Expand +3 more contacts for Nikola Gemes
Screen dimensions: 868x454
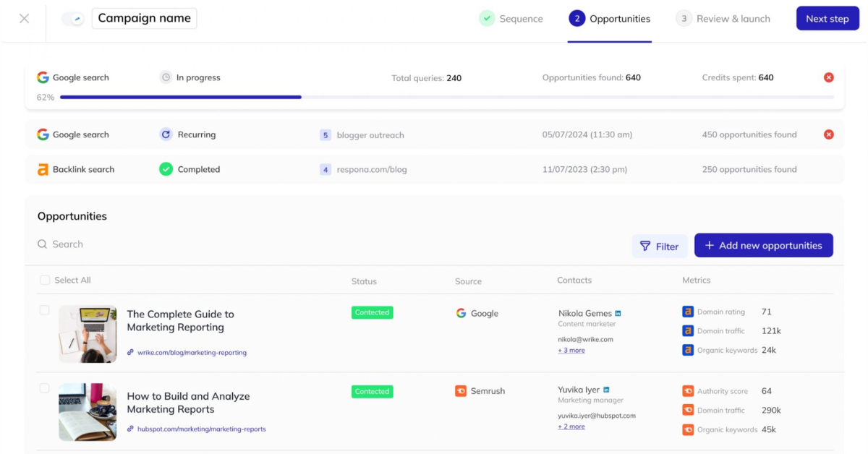(571, 350)
